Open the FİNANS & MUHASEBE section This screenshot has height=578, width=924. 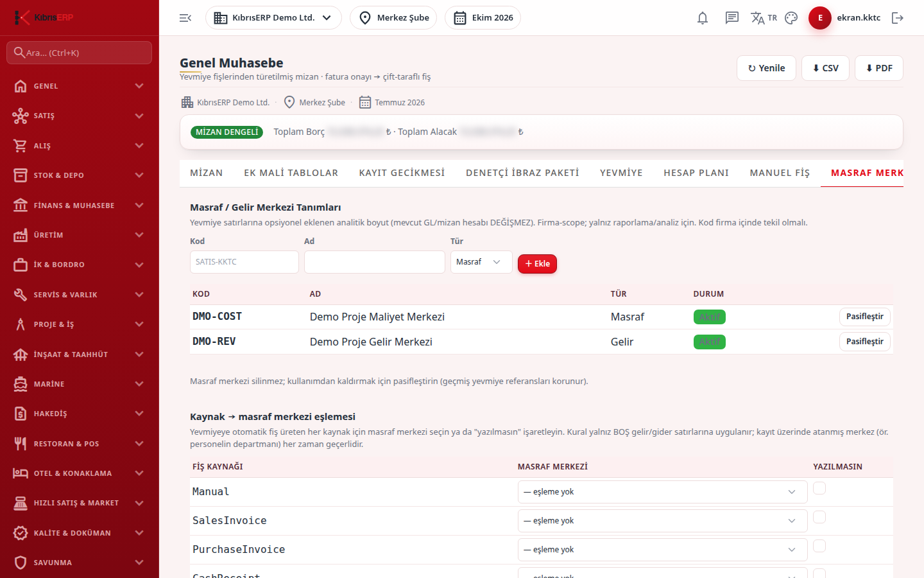pos(80,206)
